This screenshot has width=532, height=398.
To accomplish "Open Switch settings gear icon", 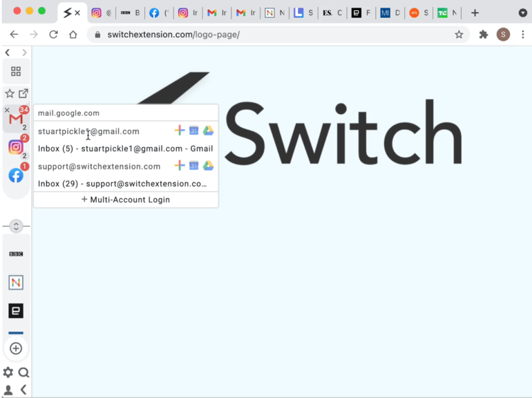I will 8,372.
